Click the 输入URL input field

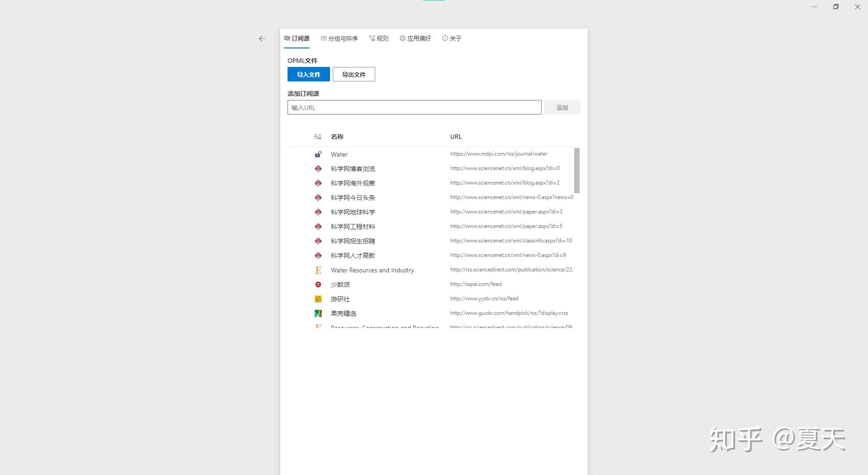pyautogui.click(x=414, y=107)
